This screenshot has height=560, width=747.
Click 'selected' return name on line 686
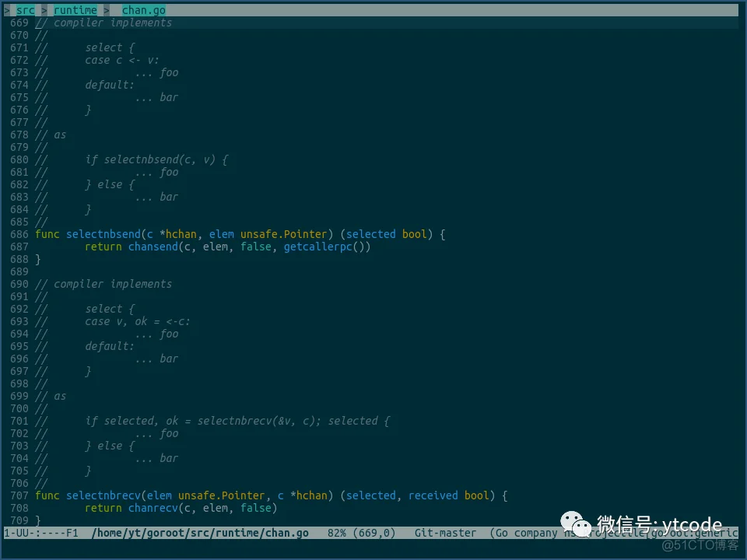click(370, 234)
